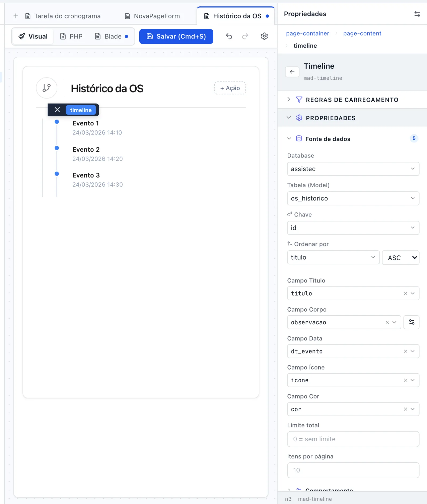Select the Histórico da OS tab

coord(236,16)
